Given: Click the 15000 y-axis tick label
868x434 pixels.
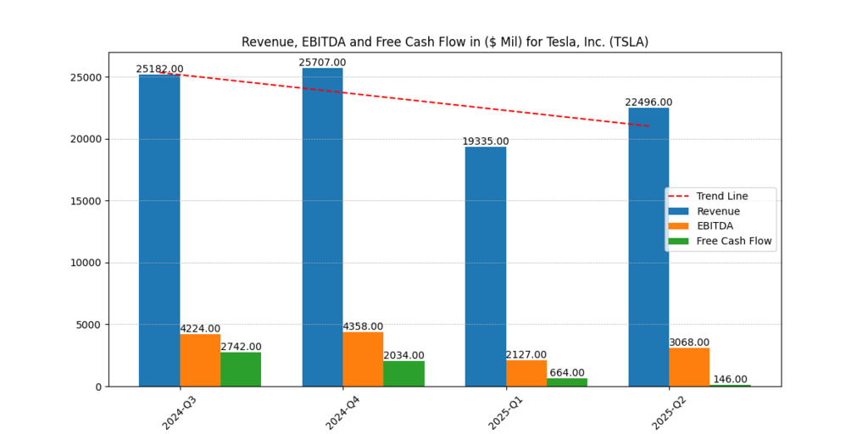Looking at the screenshot, I should 85,201.
